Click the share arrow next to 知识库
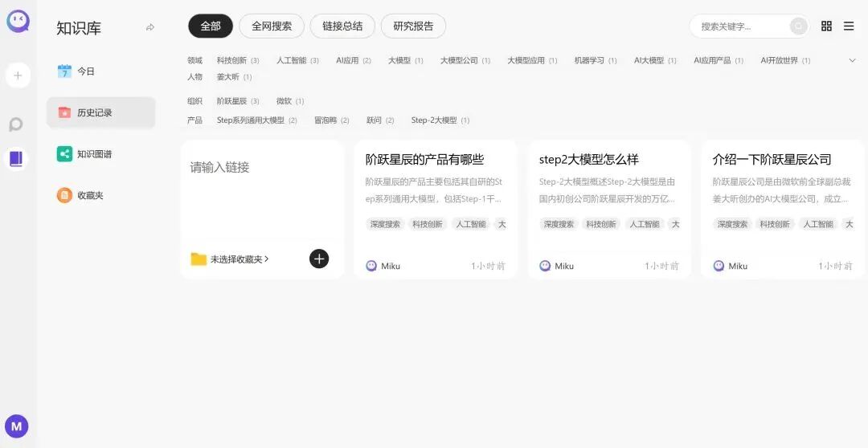The width and height of the screenshot is (868, 448). 150,27
